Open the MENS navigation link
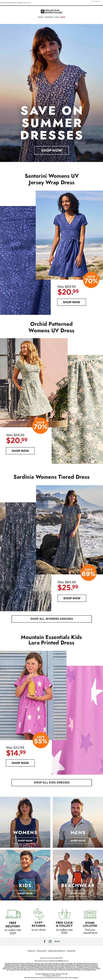Viewport: 103px width, 980px height. (40, 17)
